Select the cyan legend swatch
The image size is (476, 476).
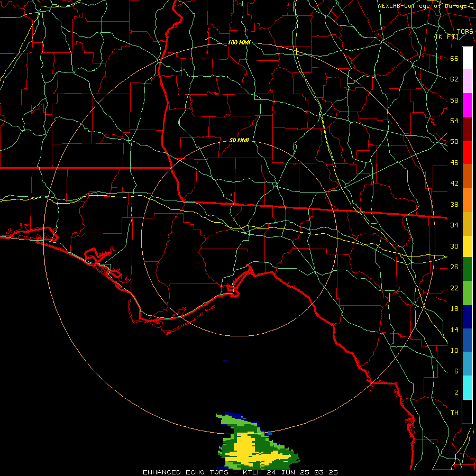[x=467, y=388]
